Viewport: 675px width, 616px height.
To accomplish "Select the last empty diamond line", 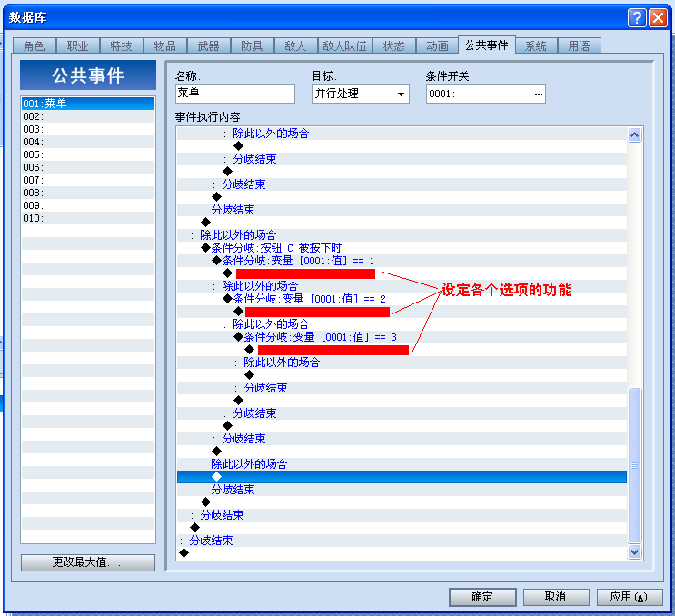I will [402, 553].
